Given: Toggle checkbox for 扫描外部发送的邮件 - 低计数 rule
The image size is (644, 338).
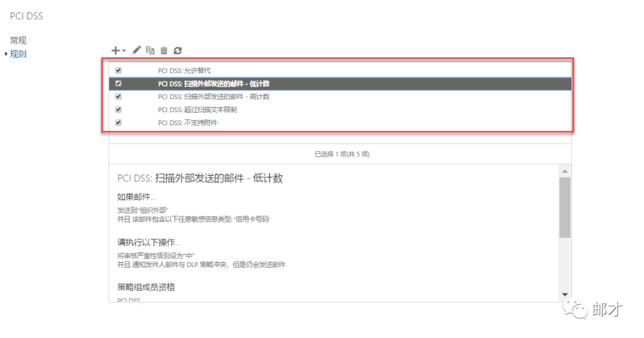Looking at the screenshot, I should (x=118, y=83).
